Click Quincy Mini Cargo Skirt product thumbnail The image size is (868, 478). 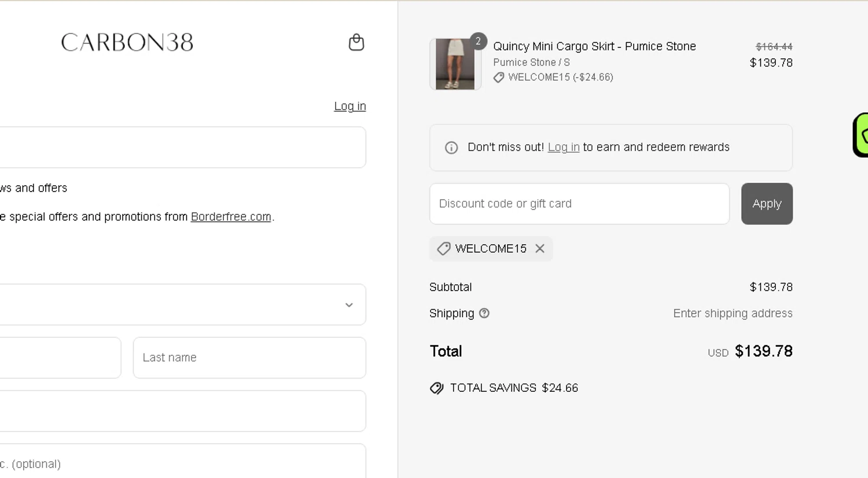(x=455, y=64)
